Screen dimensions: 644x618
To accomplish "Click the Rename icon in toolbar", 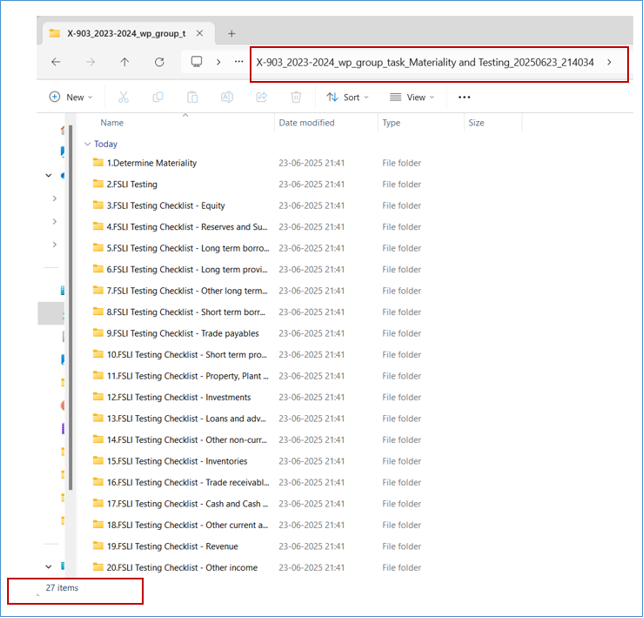I will click(227, 97).
